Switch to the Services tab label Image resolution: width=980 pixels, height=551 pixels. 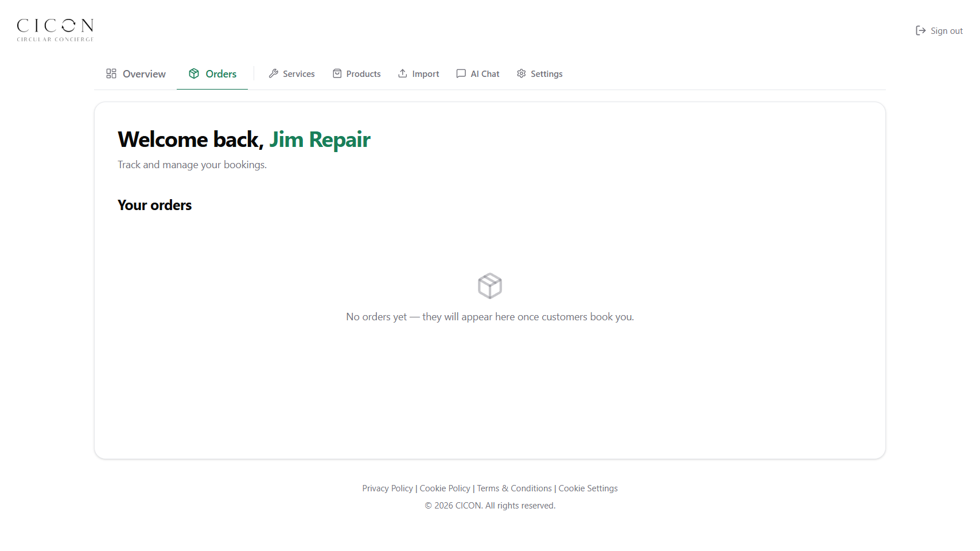299,74
